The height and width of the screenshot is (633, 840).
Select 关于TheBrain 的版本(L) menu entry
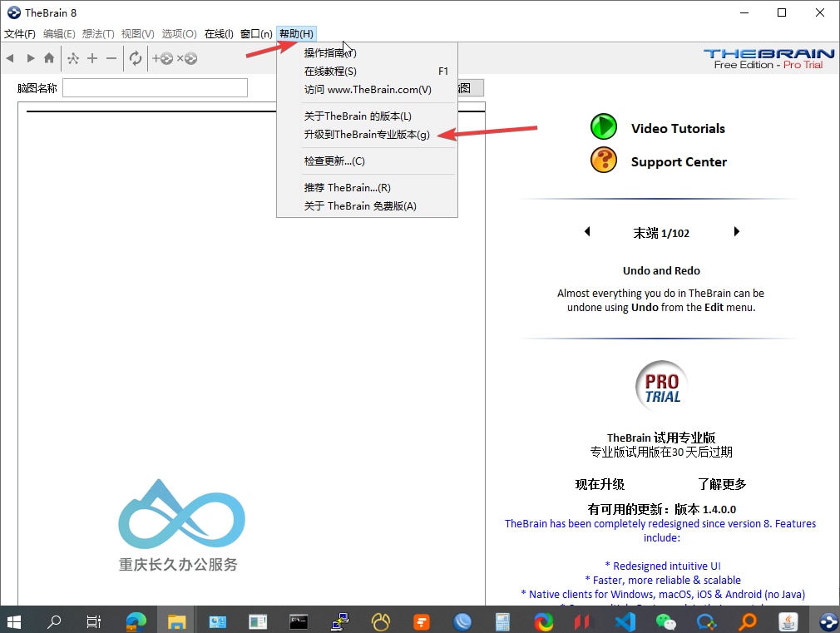coord(367,116)
